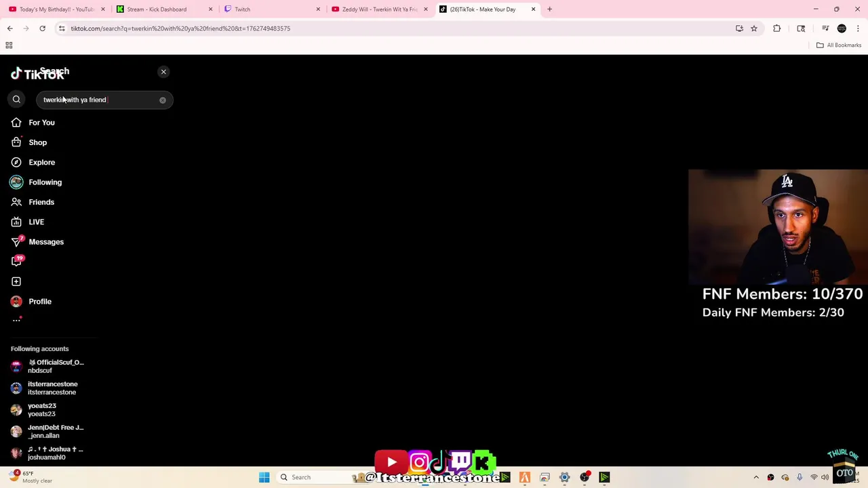Click the upload plus icon
Screen dimensions: 868x488
pyautogui.click(x=16, y=281)
